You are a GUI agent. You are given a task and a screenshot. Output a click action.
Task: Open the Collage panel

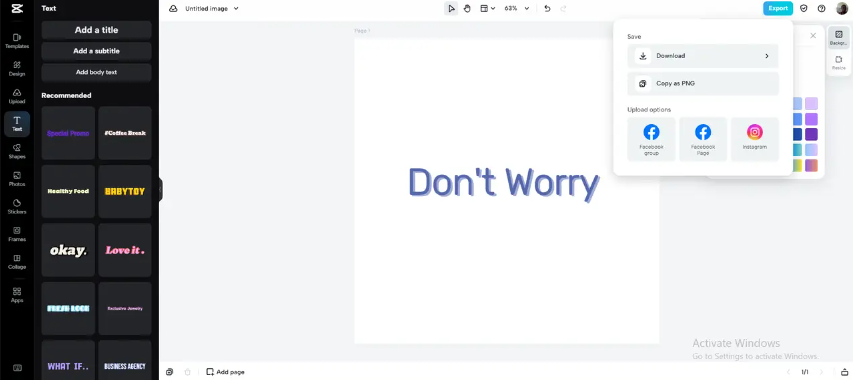coord(17,262)
